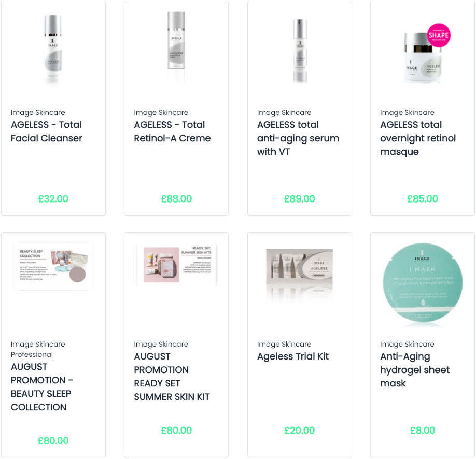Screen dimensions: 476x459
Task: Open the Beauty Sleep Collection promo image
Action: click(53, 266)
